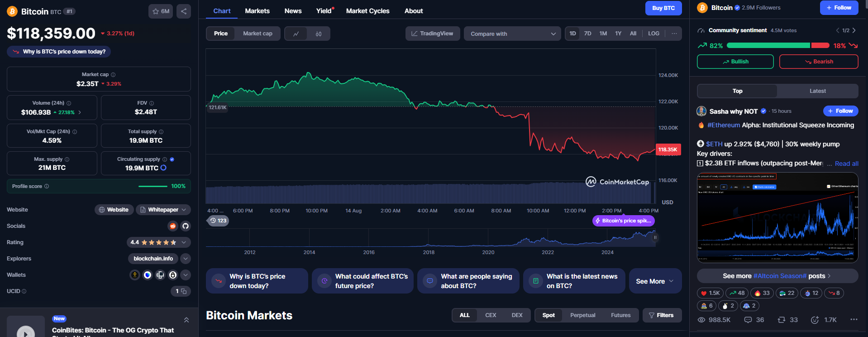This screenshot has height=337, width=868.
Task: Follow Sasha why NOT
Action: coord(840,111)
